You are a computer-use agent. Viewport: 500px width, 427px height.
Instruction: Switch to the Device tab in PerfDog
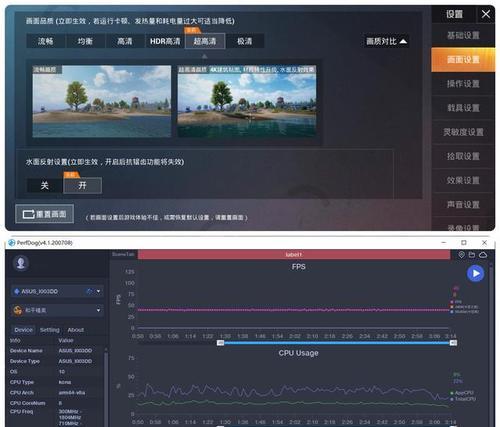23,330
